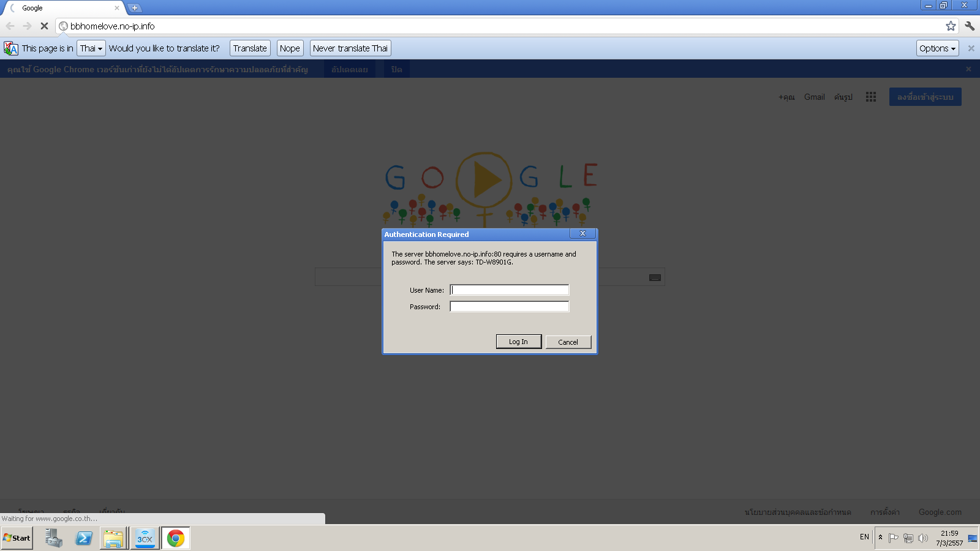
Task: Play the Google doodle
Action: (x=484, y=180)
